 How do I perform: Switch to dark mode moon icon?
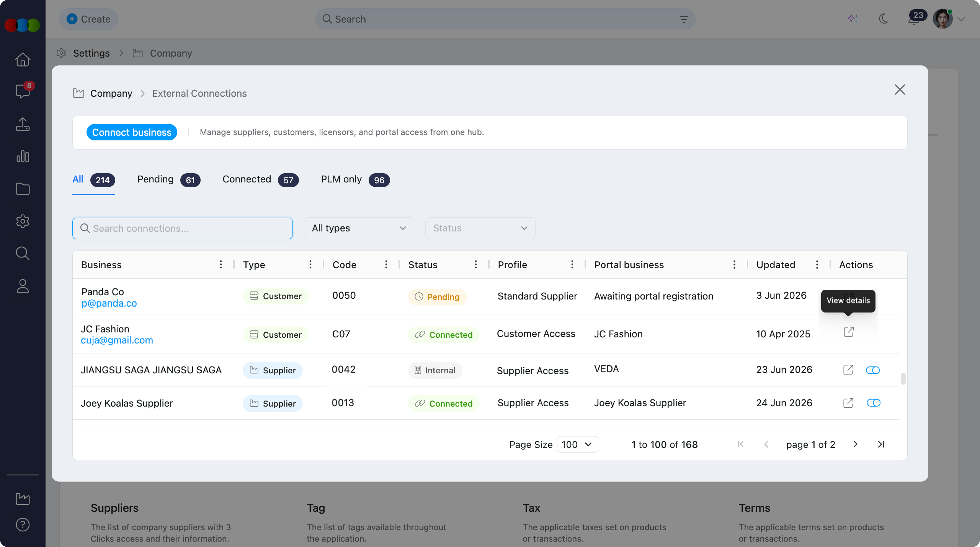coord(884,19)
